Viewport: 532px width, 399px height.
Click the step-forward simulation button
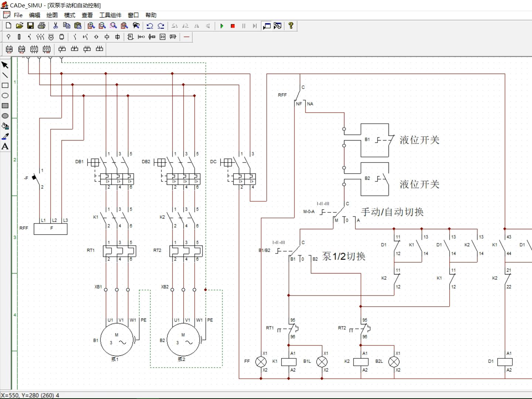[254, 26]
